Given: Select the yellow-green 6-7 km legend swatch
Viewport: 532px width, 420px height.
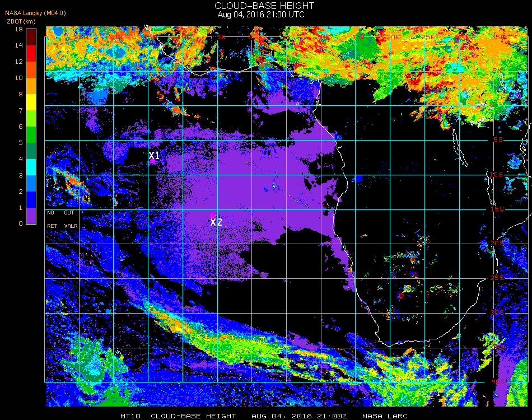Looking at the screenshot, I should 31,118.
